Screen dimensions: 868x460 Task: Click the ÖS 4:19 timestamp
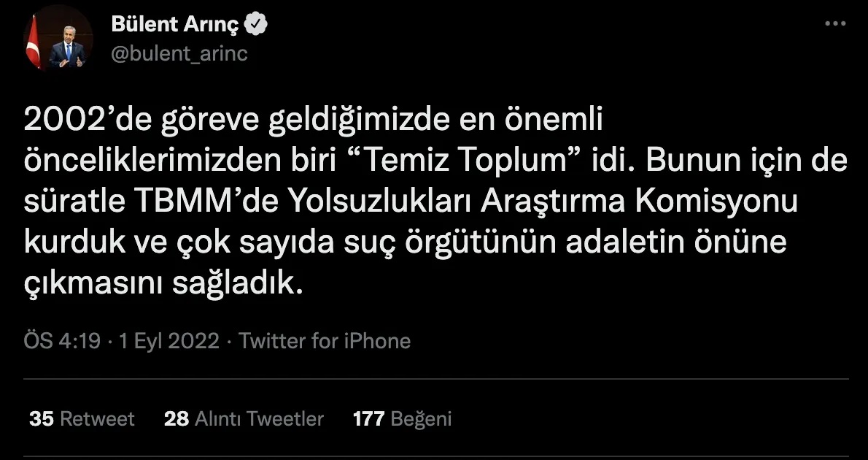[x=62, y=341]
